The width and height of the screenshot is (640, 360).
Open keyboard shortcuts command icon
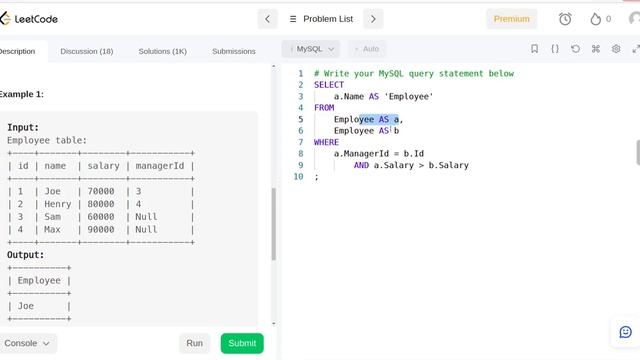point(596,49)
